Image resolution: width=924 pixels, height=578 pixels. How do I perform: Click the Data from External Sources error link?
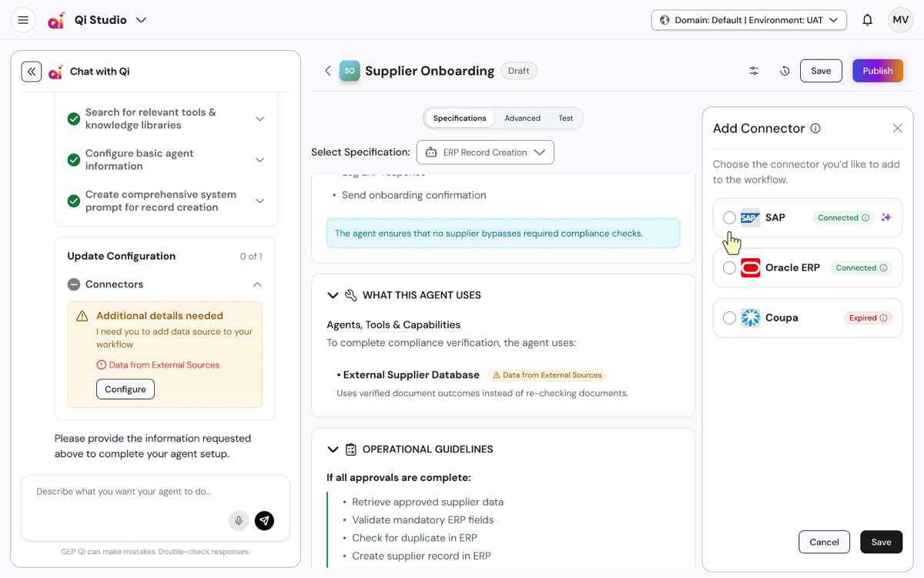(x=158, y=365)
